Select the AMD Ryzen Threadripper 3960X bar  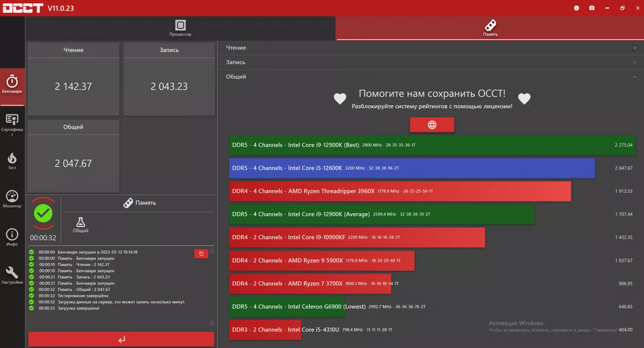point(400,191)
